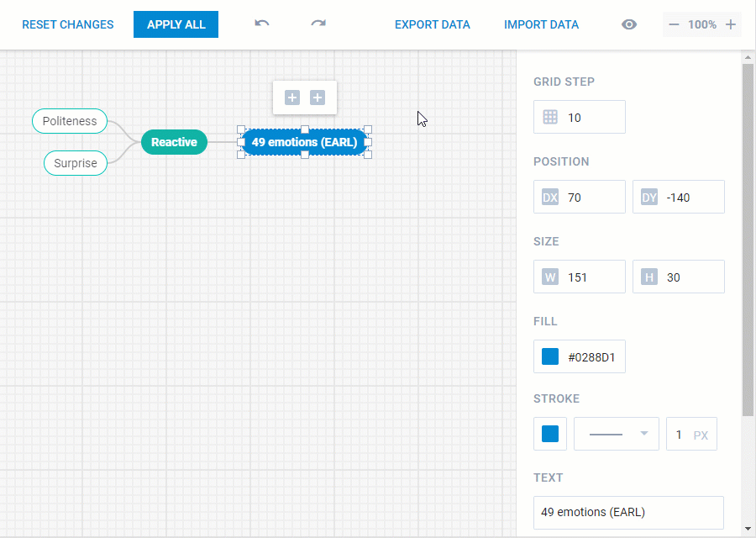
Task: Open the fill color swatch #0288D1
Action: [x=550, y=356]
